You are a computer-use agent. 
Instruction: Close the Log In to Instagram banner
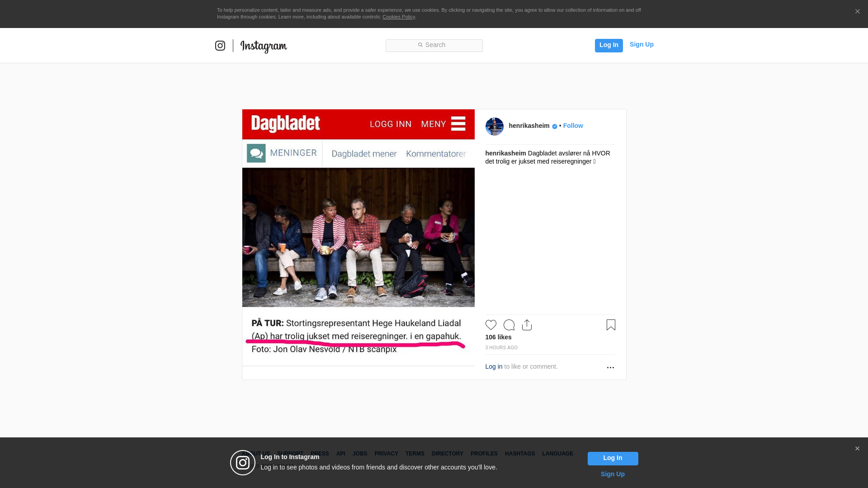coord(857,449)
